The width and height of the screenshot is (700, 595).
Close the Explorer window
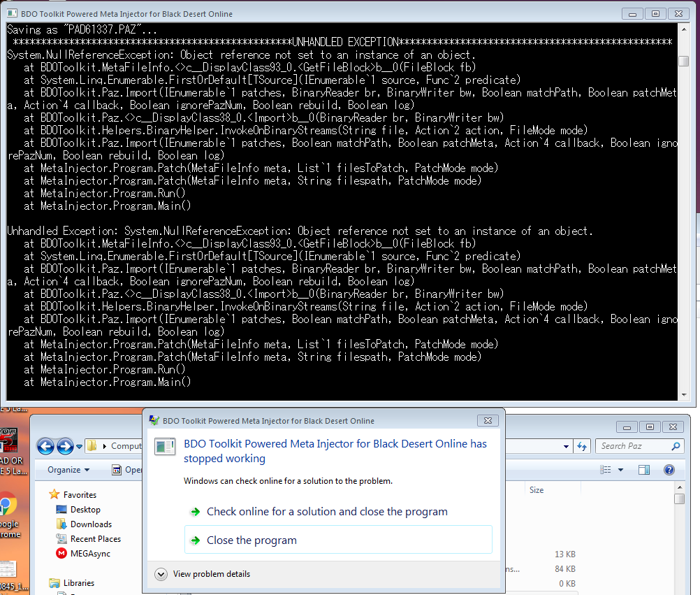coord(673,427)
